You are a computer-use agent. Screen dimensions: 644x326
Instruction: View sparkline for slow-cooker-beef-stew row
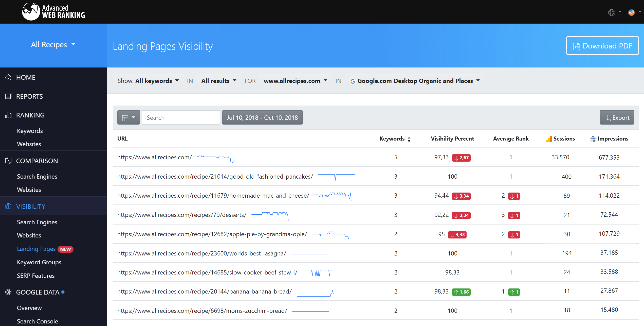[x=321, y=273]
